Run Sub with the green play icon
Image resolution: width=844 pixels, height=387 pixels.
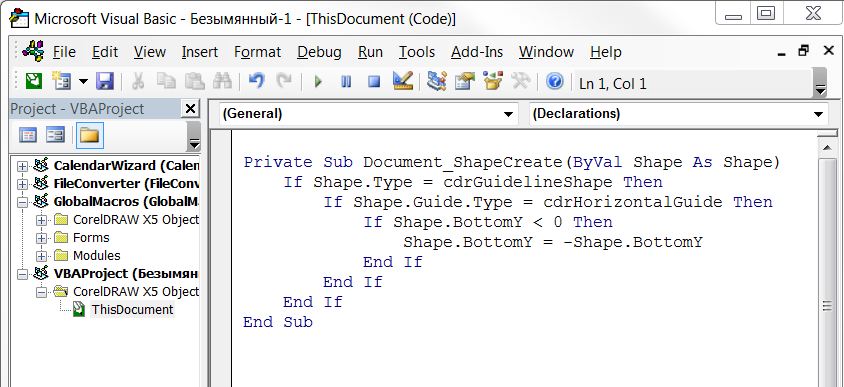pos(318,82)
